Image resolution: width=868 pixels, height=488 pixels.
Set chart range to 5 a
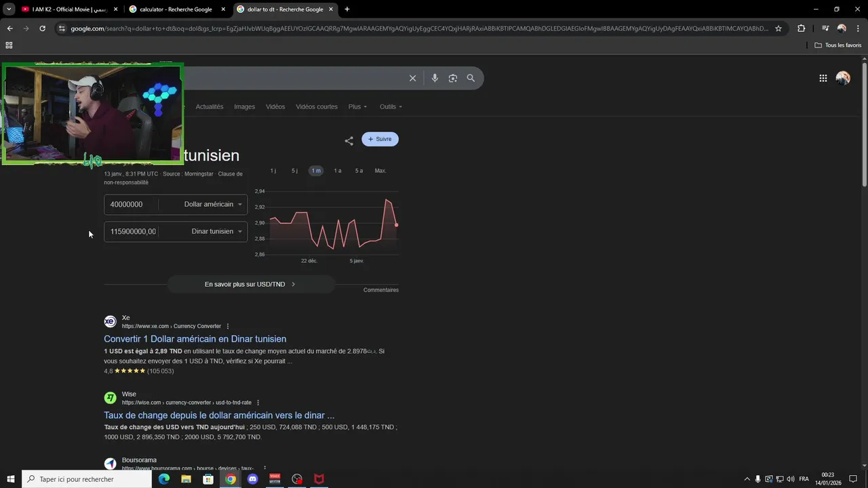click(359, 171)
